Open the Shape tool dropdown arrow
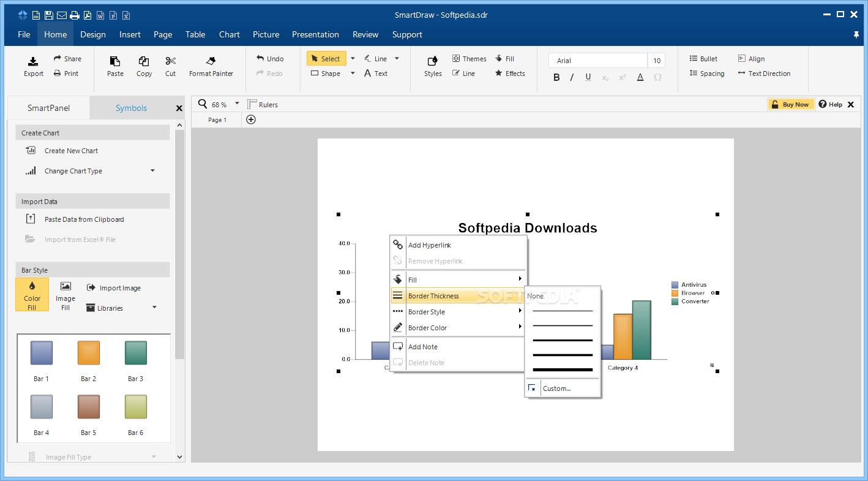868x481 pixels. 353,74
